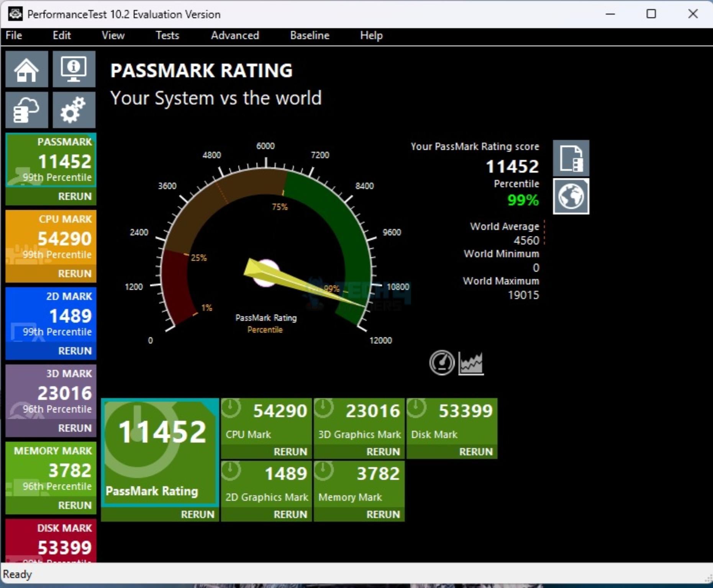713x588 pixels.
Task: Open the Tests menu
Action: coord(167,36)
